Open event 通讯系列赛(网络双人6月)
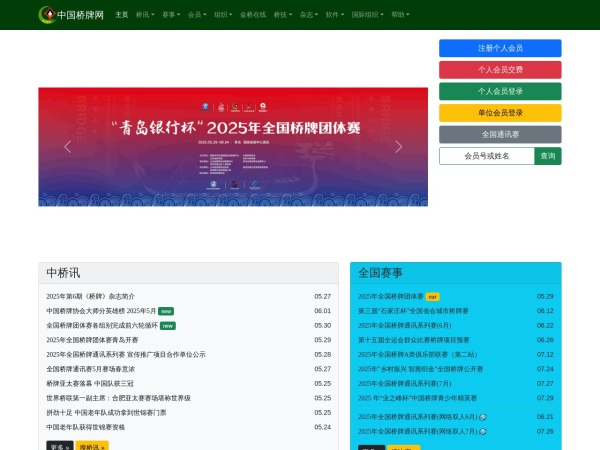600x450 pixels. point(417,417)
